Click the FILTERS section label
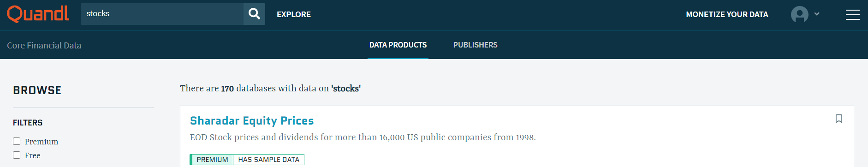The width and height of the screenshot is (868, 167). 28,123
